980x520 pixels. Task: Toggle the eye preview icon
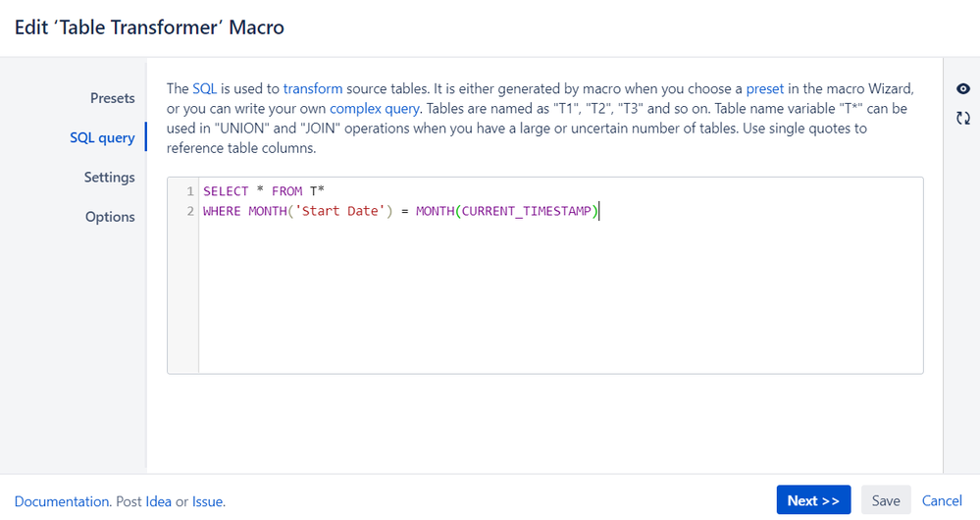[x=962, y=88]
